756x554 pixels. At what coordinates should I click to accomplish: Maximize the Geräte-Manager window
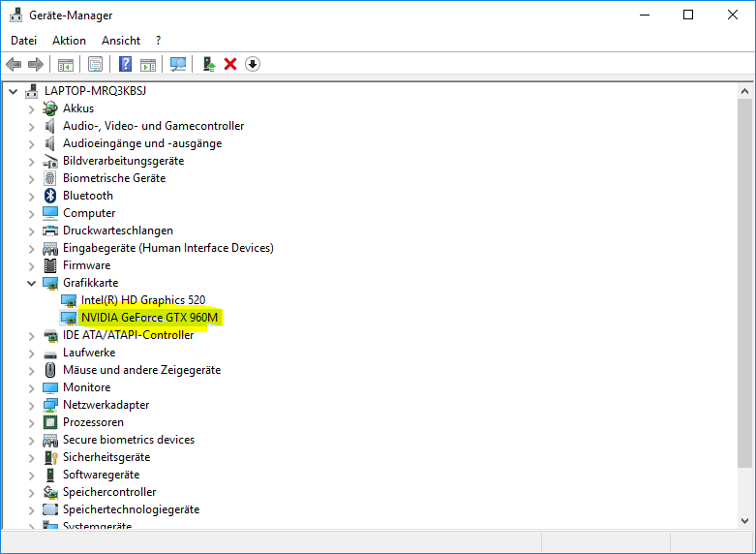pos(688,15)
